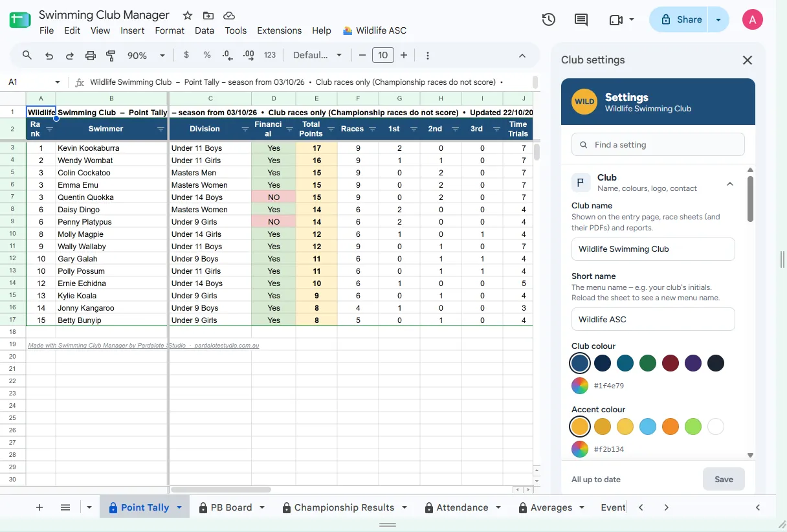Click the Share button
787x532 pixels.
click(680, 20)
